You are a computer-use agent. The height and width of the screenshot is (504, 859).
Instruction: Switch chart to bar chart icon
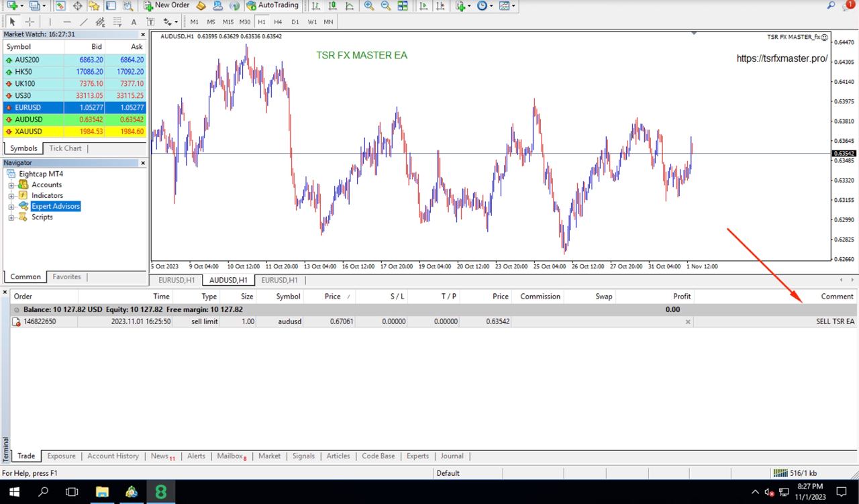tap(316, 5)
